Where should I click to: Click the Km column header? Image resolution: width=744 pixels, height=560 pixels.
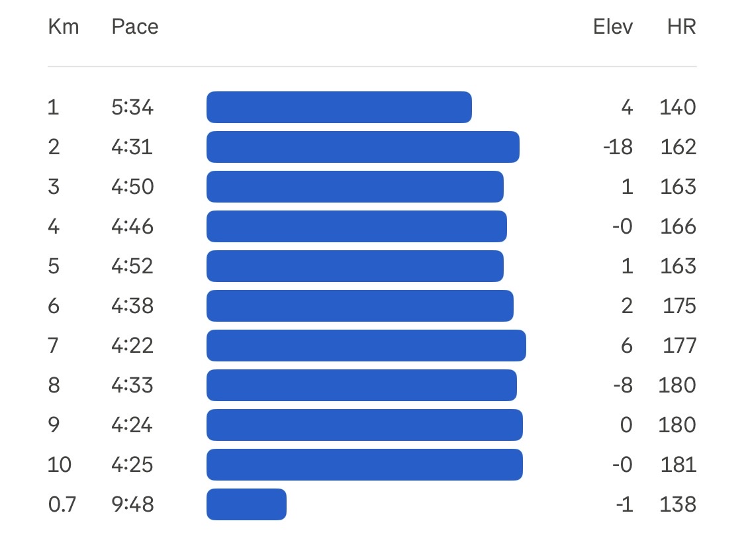pos(64,27)
